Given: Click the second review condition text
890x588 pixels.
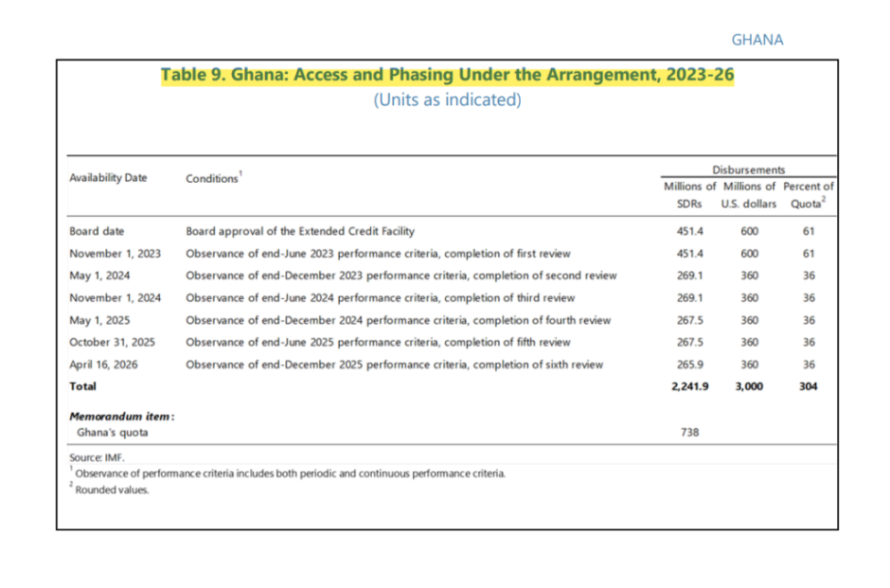Looking at the screenshot, I should tap(400, 276).
